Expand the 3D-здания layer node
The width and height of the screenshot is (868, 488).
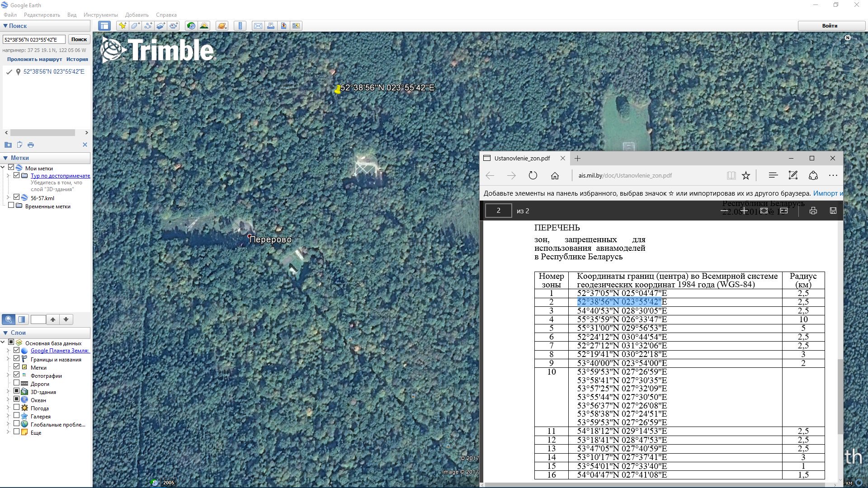tap(8, 391)
